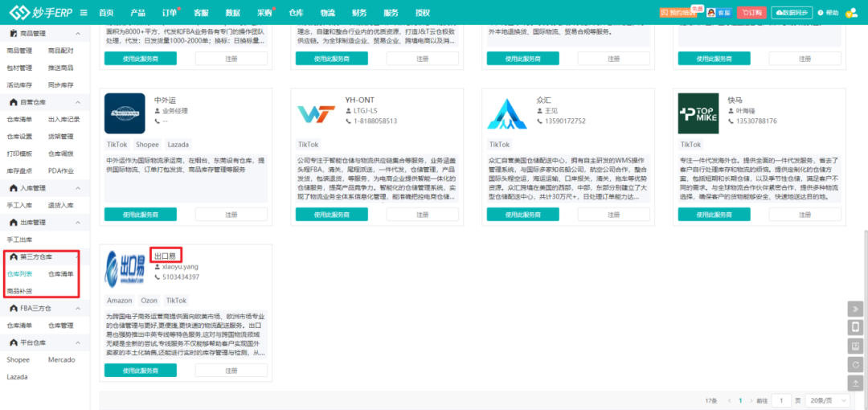
Task: Collapse the 入库管理 section chevron
Action: (78, 188)
